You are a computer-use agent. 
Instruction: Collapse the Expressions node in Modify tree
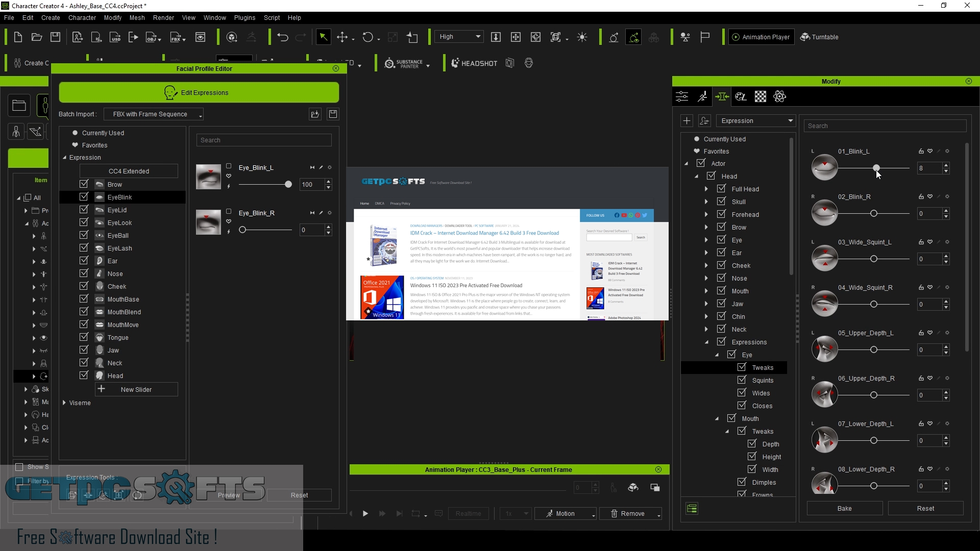click(707, 342)
